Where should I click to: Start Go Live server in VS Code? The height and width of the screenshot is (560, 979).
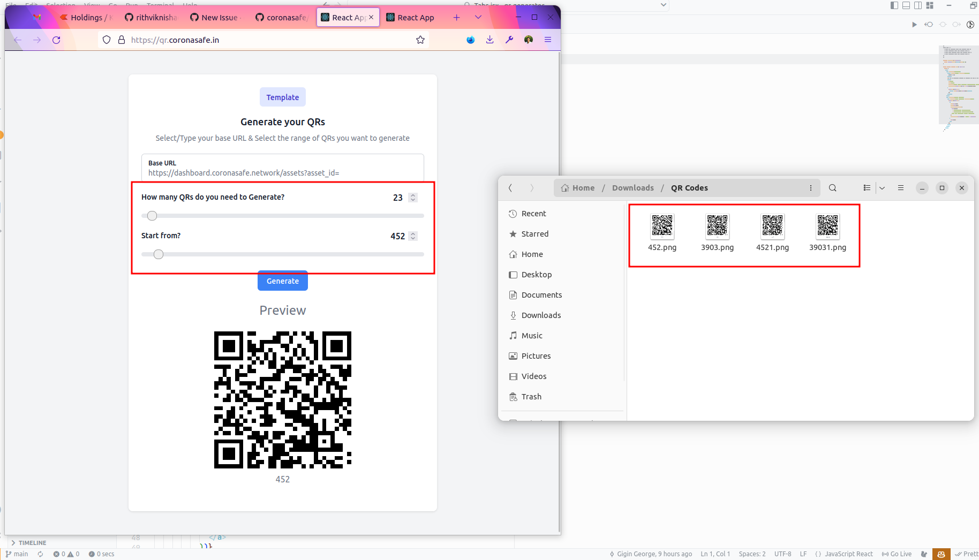[x=896, y=554]
